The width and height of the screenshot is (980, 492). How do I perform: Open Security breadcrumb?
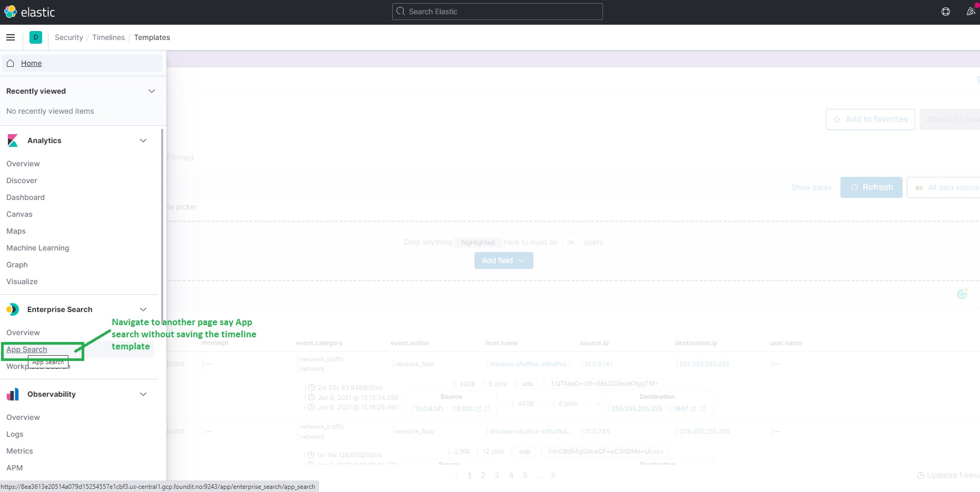point(69,37)
